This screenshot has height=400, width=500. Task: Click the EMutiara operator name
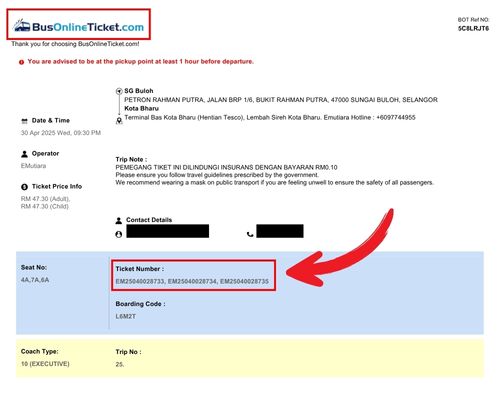coord(33,166)
